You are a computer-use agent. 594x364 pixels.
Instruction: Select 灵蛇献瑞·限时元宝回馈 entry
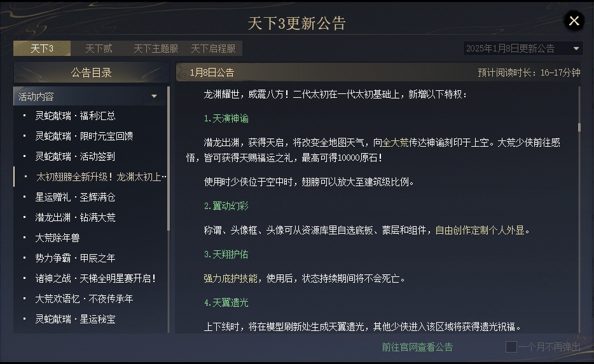coord(84,136)
